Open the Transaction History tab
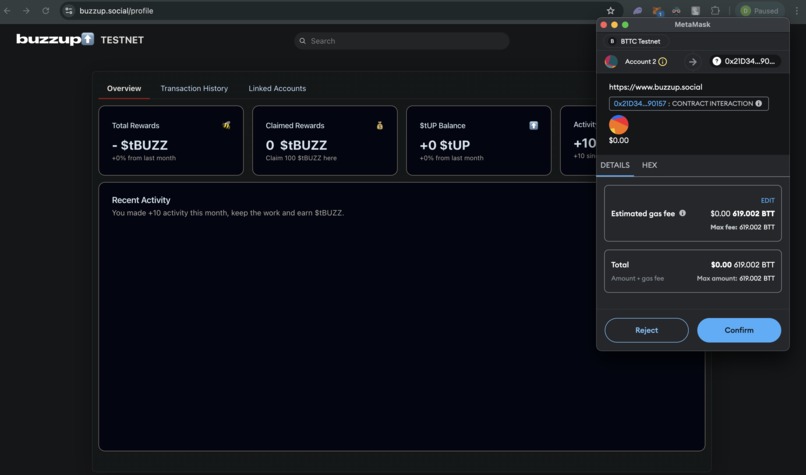806x475 pixels. pyautogui.click(x=194, y=88)
